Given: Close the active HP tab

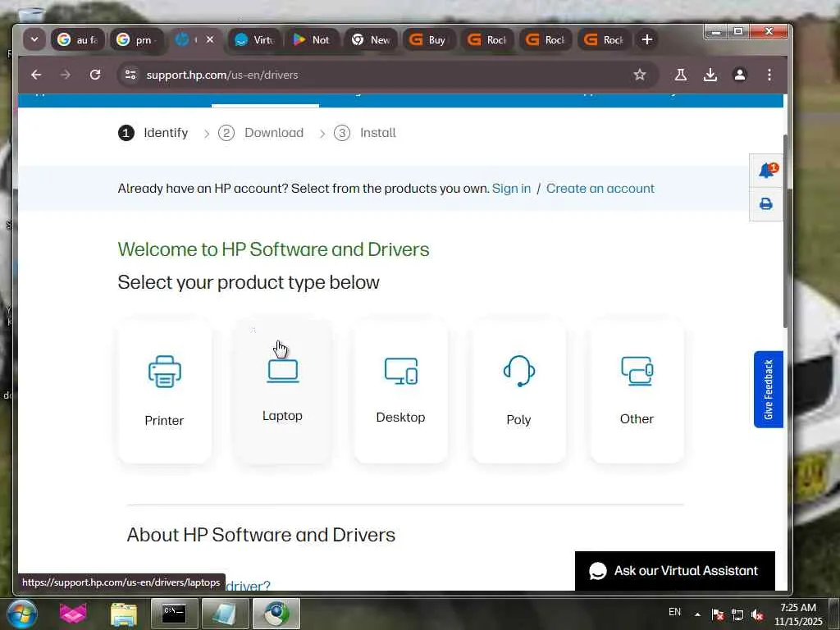Looking at the screenshot, I should point(210,39).
